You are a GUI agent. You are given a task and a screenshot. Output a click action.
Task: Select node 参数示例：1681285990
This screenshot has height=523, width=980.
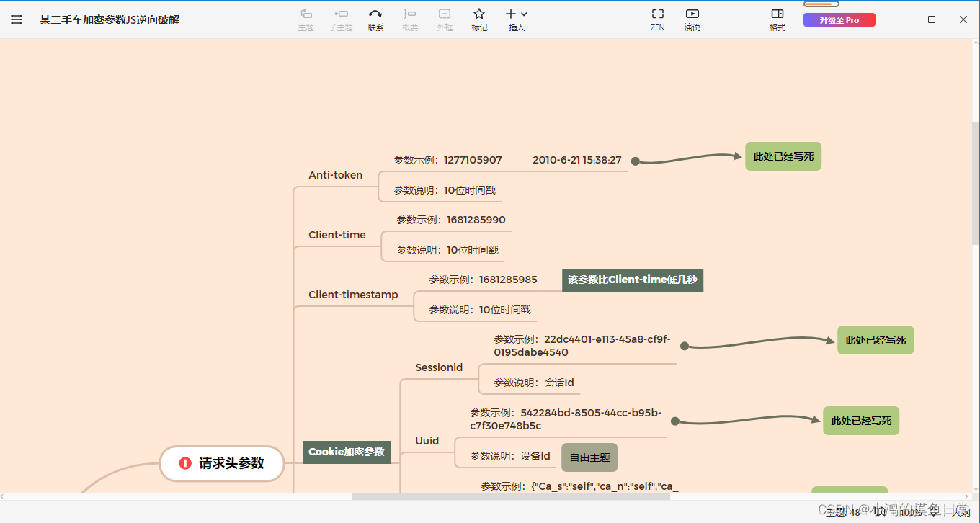(451, 220)
